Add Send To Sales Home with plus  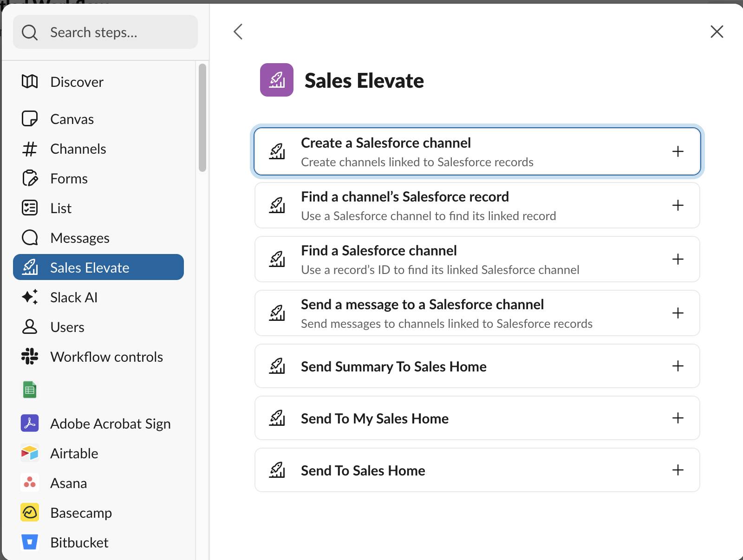678,470
